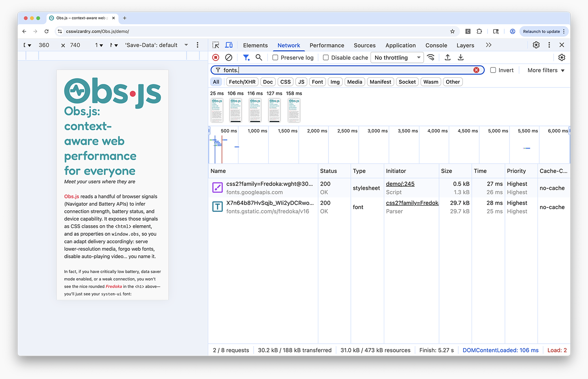The image size is (588, 379).
Task: Go forward in browser history
Action: (35, 31)
